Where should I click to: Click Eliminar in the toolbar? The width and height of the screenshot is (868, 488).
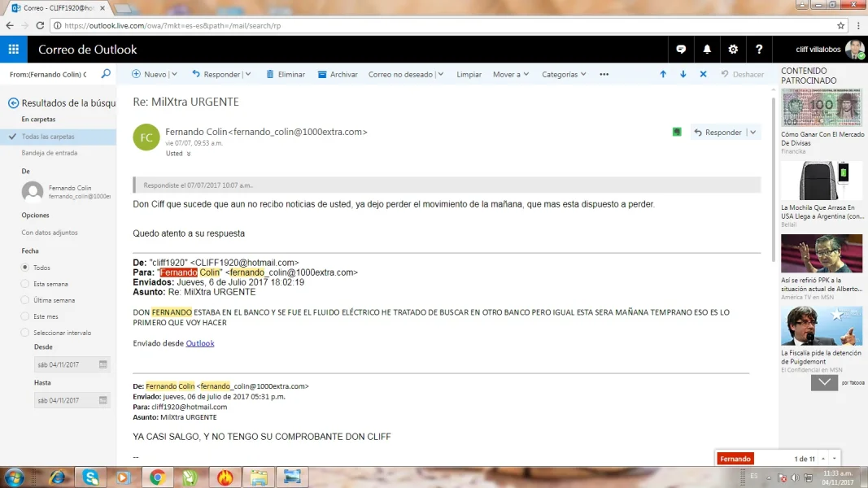pyautogui.click(x=284, y=74)
